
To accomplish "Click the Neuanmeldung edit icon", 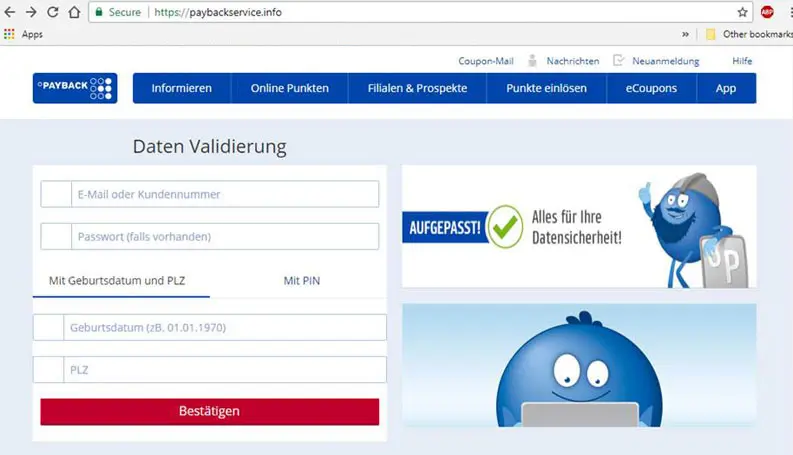I will 619,61.
